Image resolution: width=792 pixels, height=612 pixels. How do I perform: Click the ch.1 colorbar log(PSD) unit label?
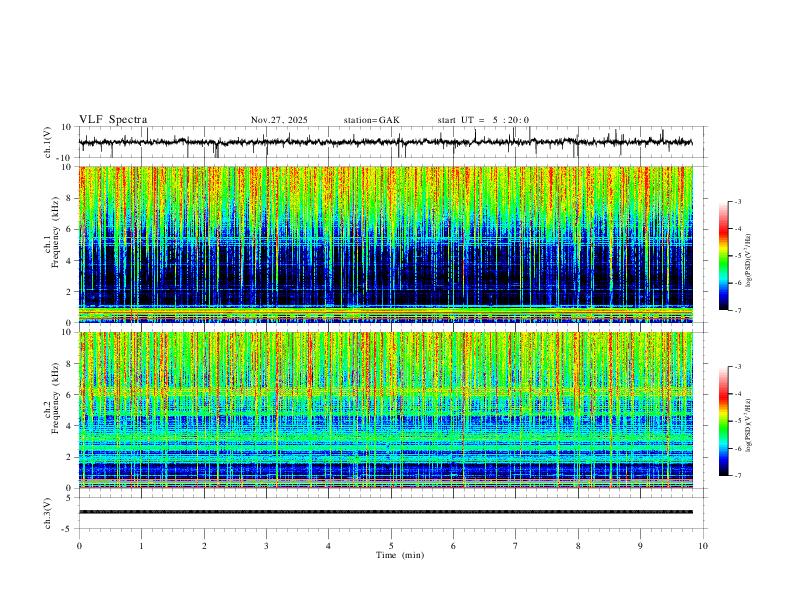(749, 260)
